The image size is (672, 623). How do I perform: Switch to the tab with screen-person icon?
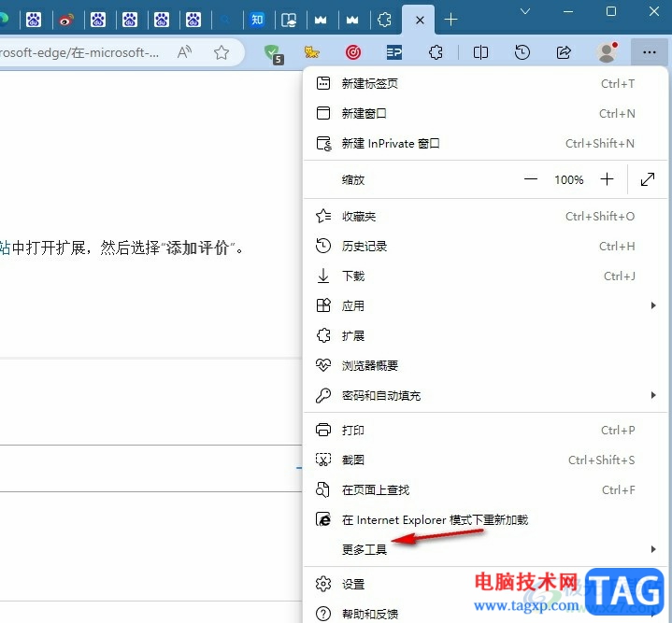pyautogui.click(x=289, y=20)
